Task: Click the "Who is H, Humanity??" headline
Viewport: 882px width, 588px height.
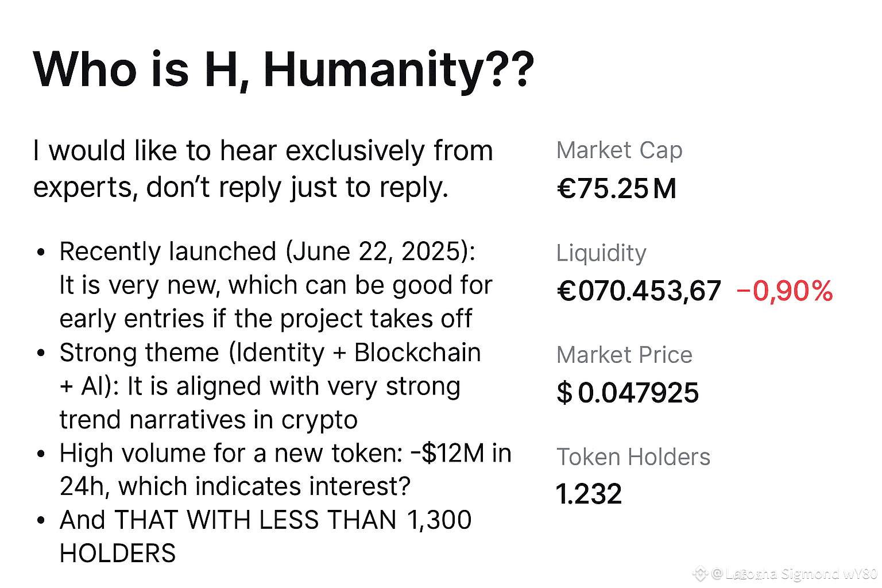Action: (x=284, y=70)
